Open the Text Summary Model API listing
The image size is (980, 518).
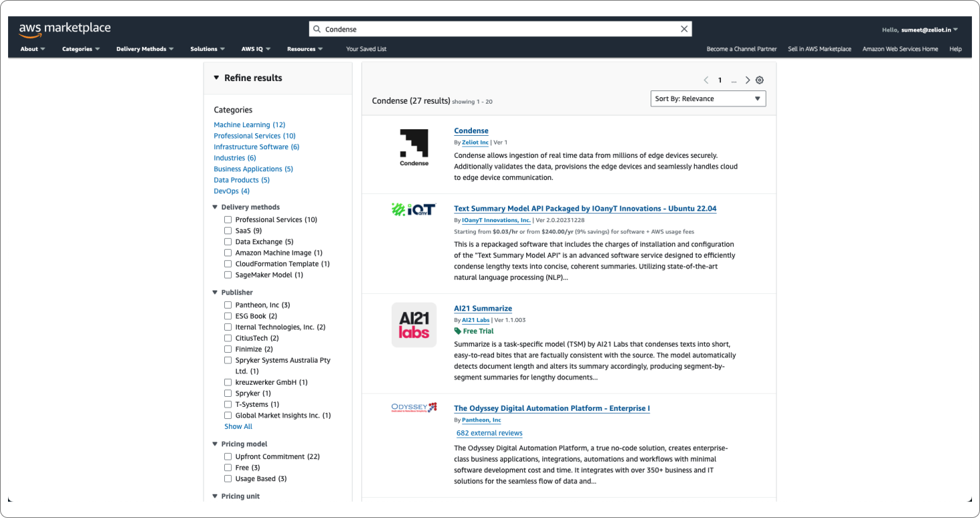pyautogui.click(x=585, y=209)
